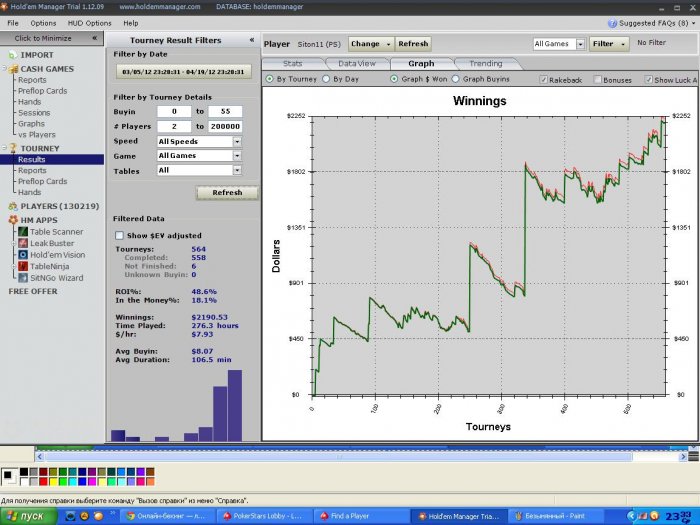Uncheck the Rakeback checkbox
The width and height of the screenshot is (700, 525).
(543, 79)
